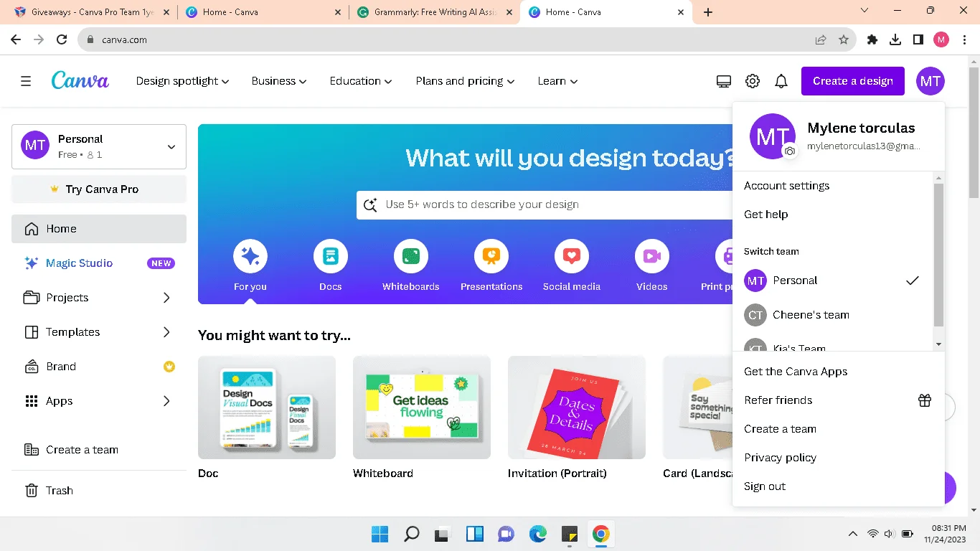This screenshot has height=551, width=980.
Task: Click Create a design button
Action: coord(853,81)
